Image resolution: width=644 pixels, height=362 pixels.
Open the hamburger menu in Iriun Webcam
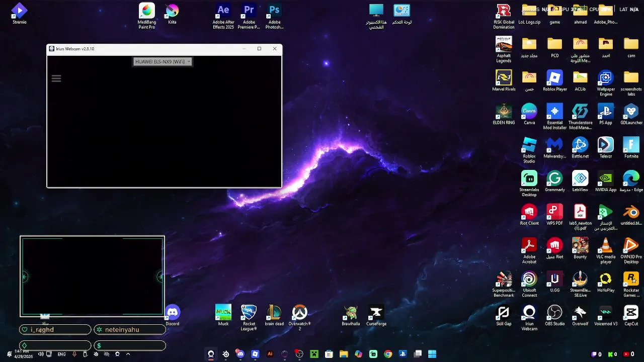click(56, 78)
